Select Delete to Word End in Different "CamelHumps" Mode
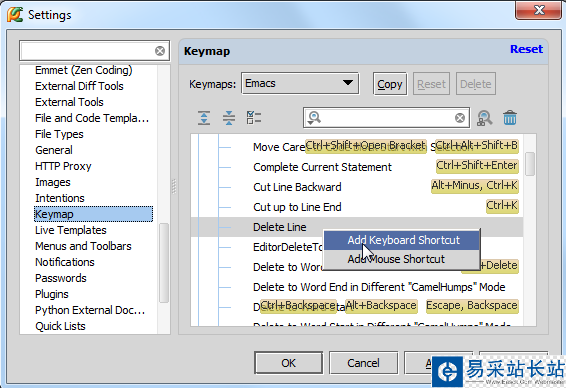 [x=379, y=287]
